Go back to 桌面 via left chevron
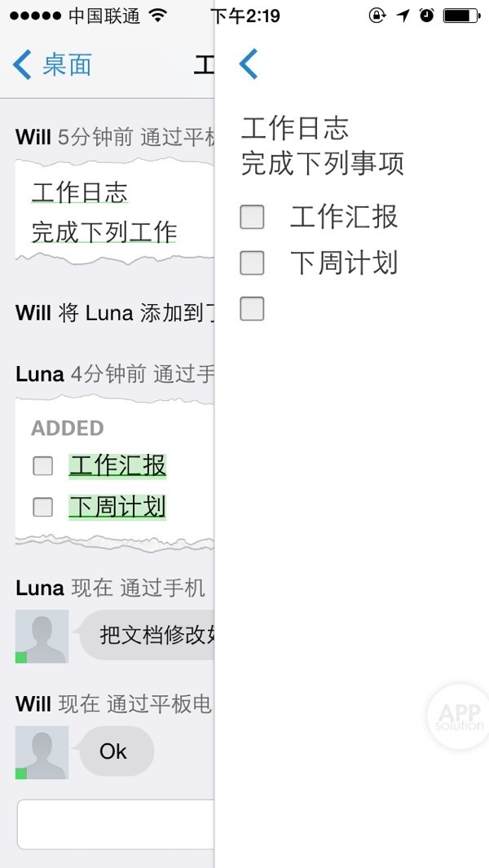 tap(23, 64)
